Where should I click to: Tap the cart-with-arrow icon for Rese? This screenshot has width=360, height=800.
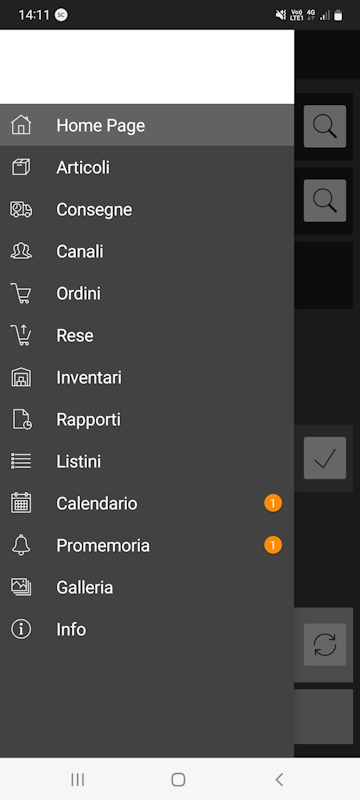click(21, 335)
